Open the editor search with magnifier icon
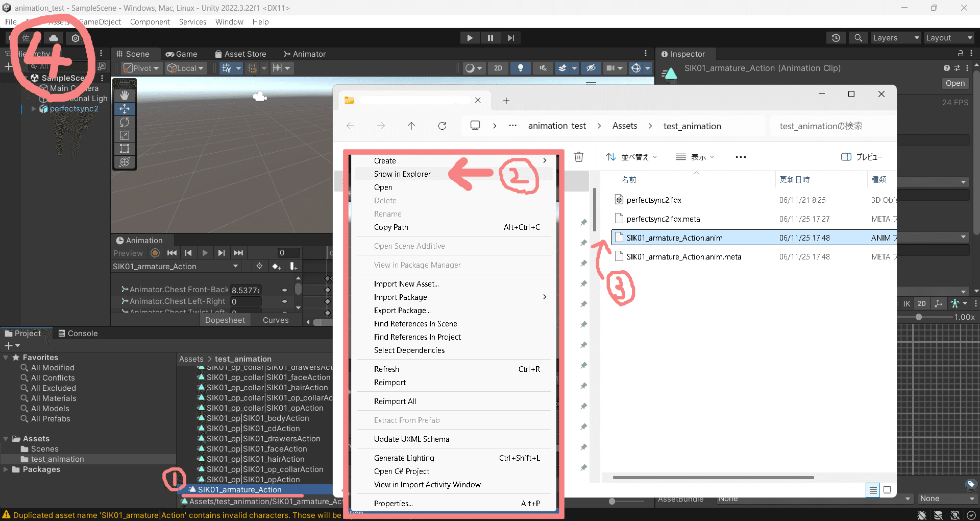Screen dimensions: 980x521 point(858,38)
